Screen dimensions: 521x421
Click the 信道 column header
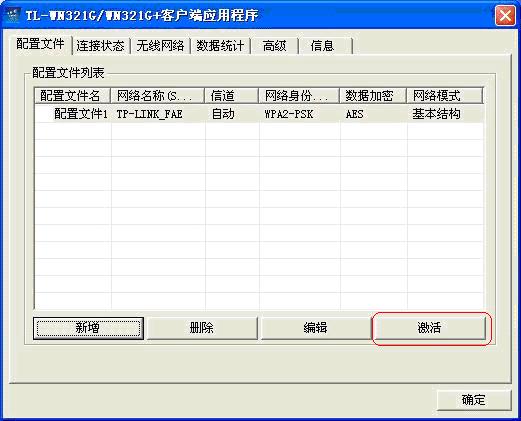pos(231,96)
